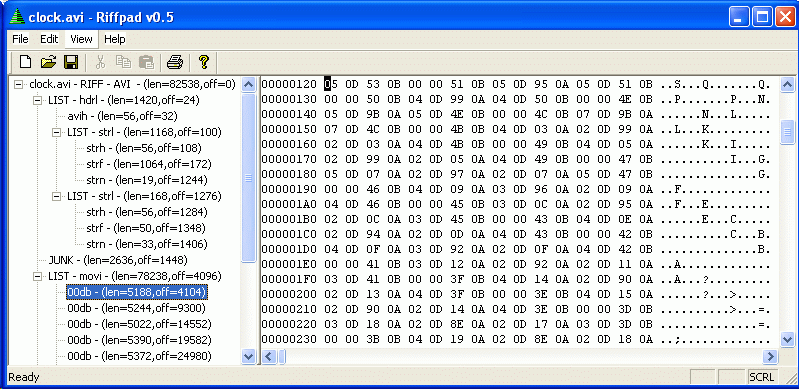The height and width of the screenshot is (389, 799).
Task: Select 00db chunk at off=4104
Action: 137,292
